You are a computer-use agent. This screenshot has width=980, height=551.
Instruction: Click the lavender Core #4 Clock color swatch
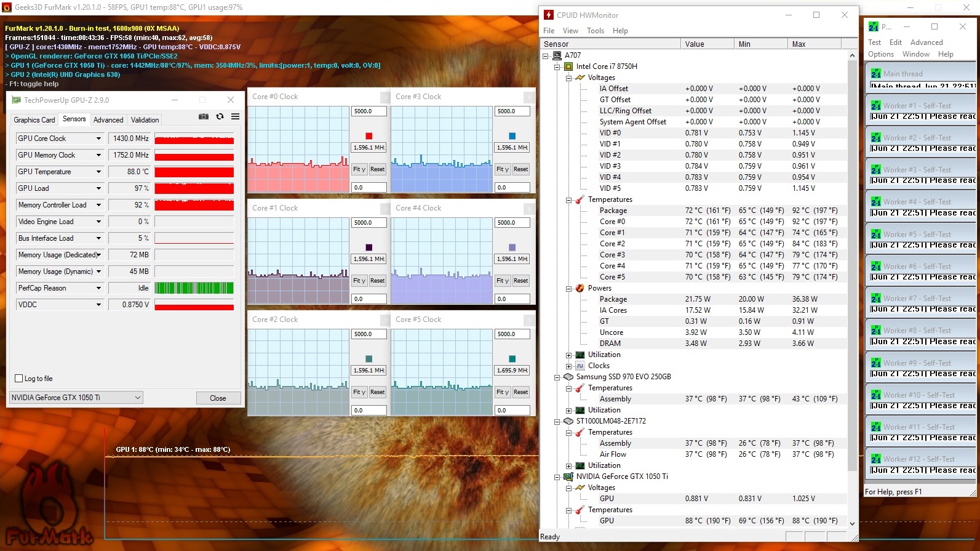click(x=512, y=247)
